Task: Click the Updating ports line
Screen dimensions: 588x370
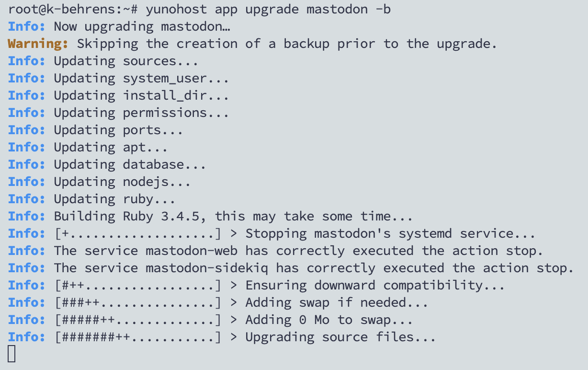Action: coord(118,130)
